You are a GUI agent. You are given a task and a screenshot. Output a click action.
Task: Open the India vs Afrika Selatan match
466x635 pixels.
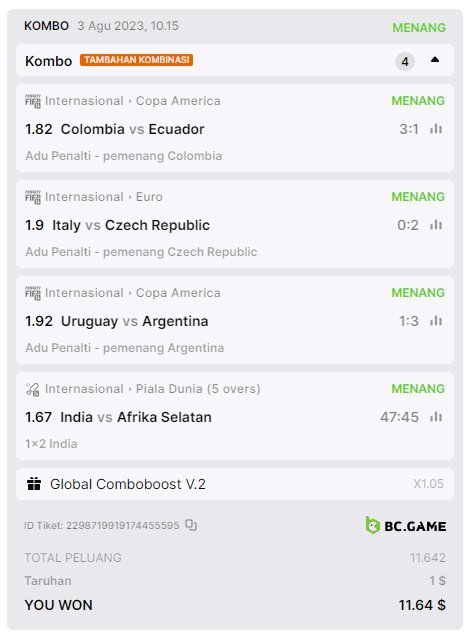(x=136, y=417)
